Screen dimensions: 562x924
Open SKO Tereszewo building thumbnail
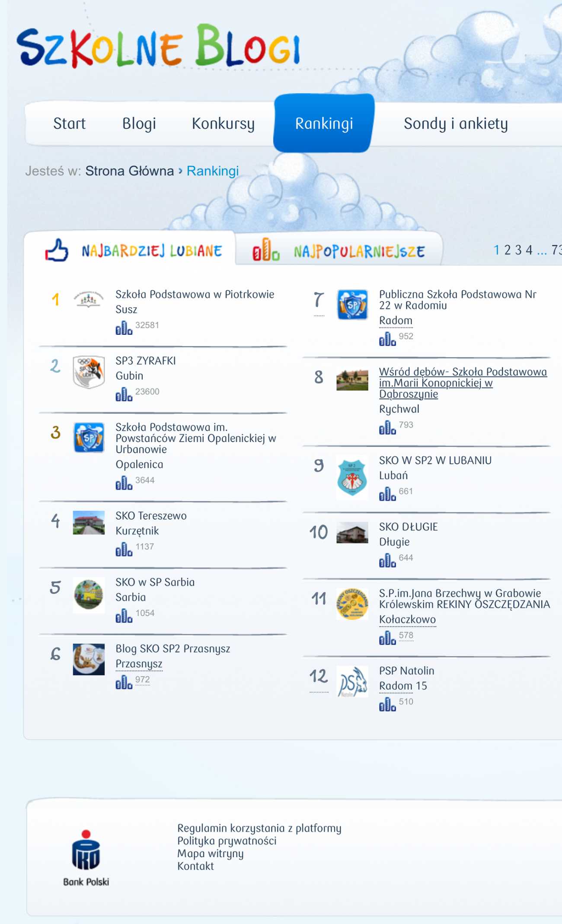tap(89, 522)
